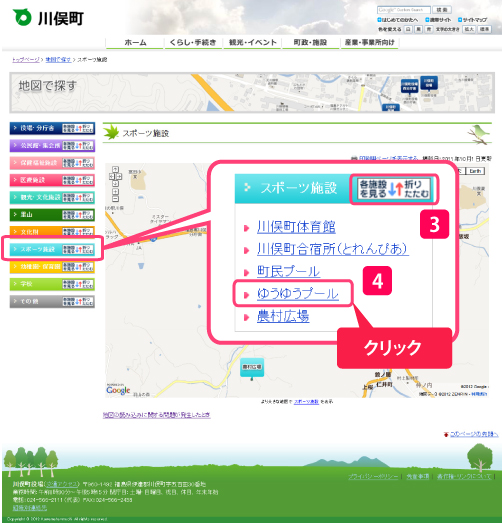Focus the Google custom search field

[x=403, y=10]
